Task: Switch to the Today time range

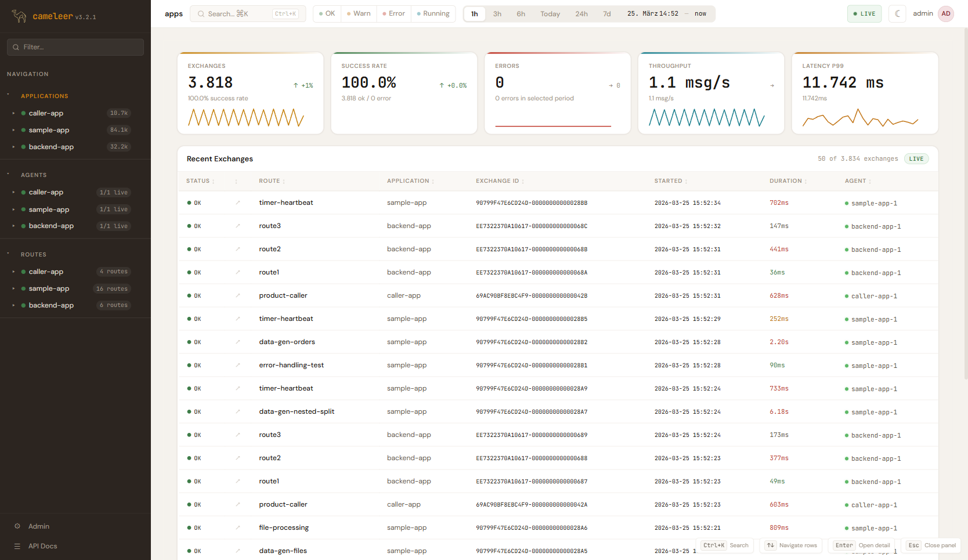Action: pyautogui.click(x=550, y=14)
